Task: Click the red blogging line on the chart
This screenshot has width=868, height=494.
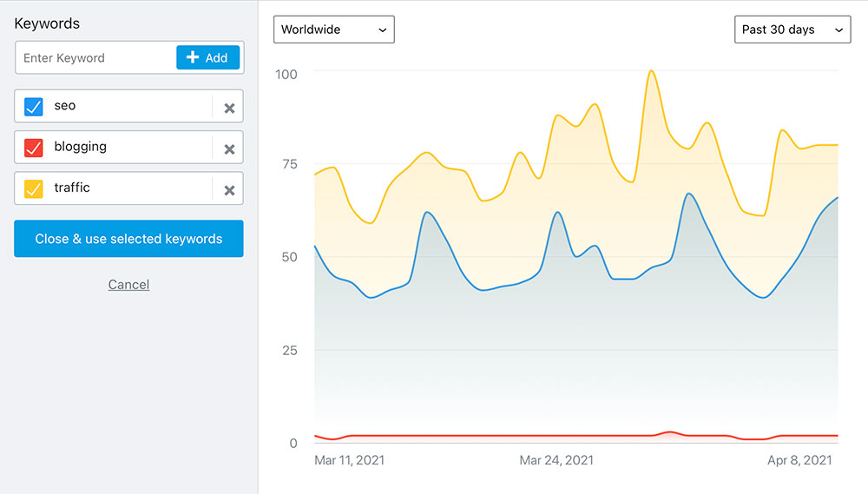Action: coord(521,435)
